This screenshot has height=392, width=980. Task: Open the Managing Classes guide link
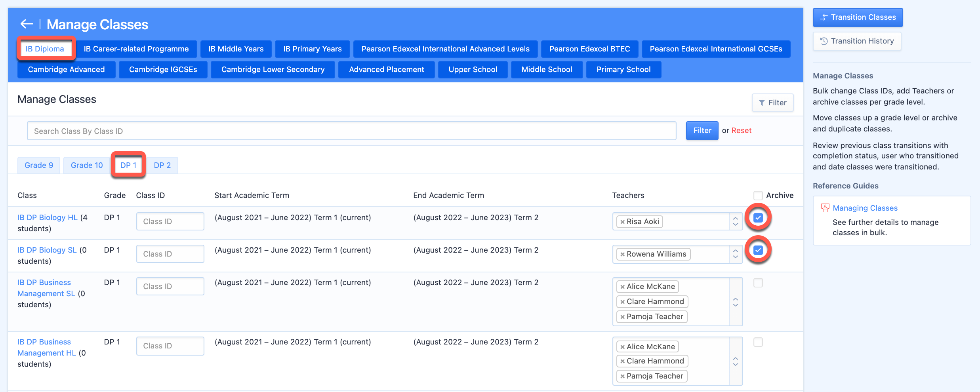point(865,208)
